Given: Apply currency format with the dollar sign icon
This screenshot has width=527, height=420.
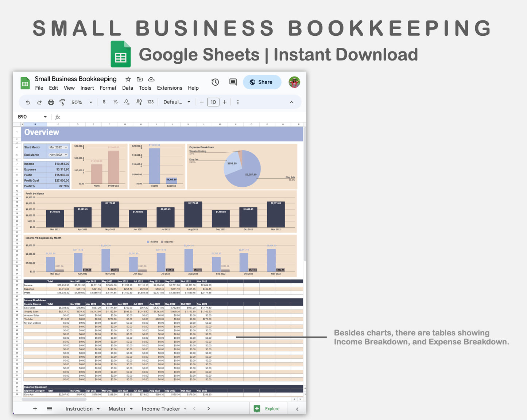Looking at the screenshot, I should tap(104, 102).
